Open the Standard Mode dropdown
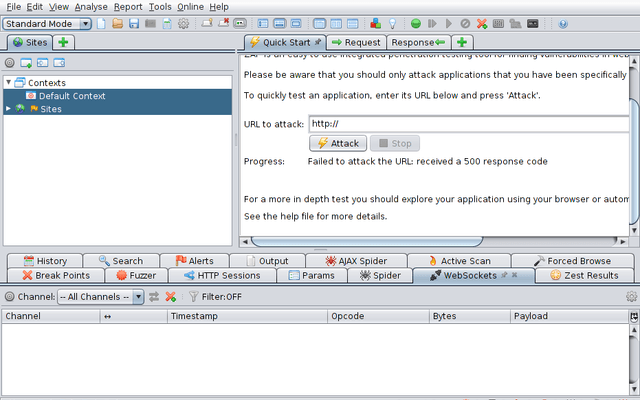This screenshot has height=400, width=640. pos(47,24)
